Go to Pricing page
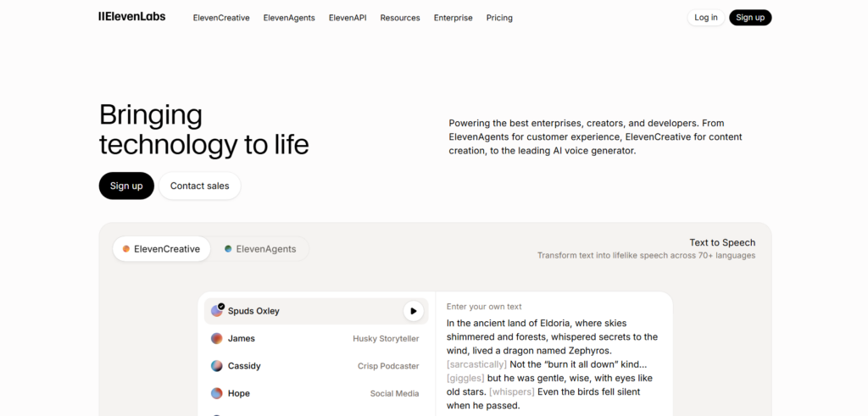 point(499,18)
